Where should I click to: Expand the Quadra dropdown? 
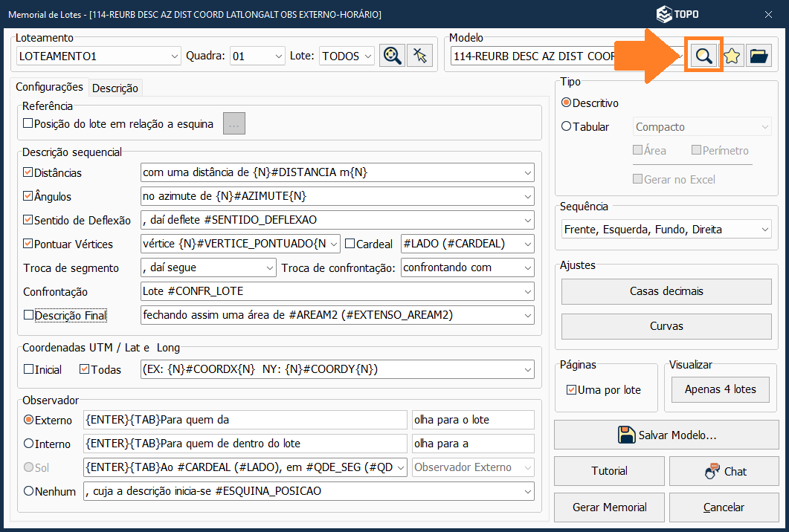[x=279, y=56]
